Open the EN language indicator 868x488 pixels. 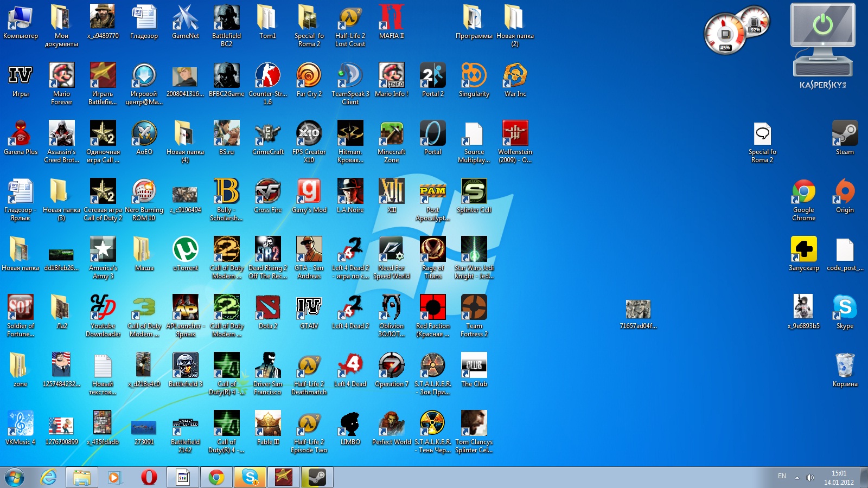782,476
